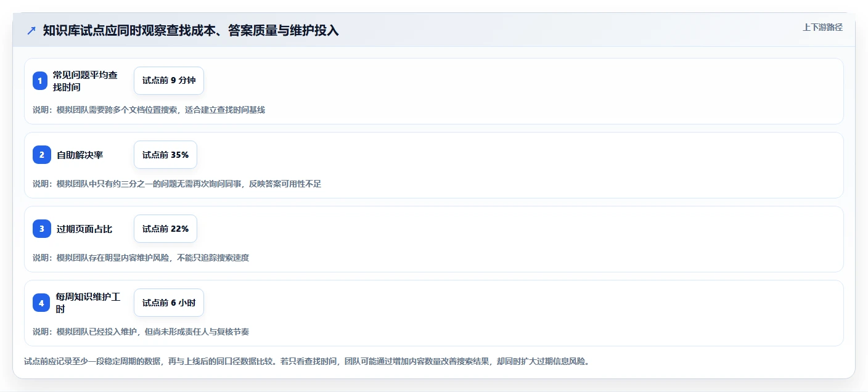Image resolution: width=868 pixels, height=392 pixels.
Task: Click number badge 3 for 过期页面占比
Action: [x=42, y=229]
